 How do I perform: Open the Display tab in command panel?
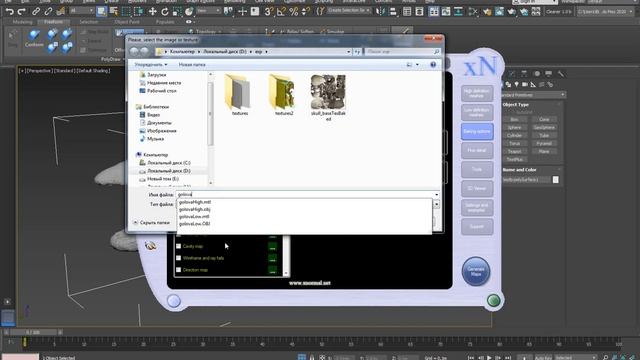(x=549, y=73)
